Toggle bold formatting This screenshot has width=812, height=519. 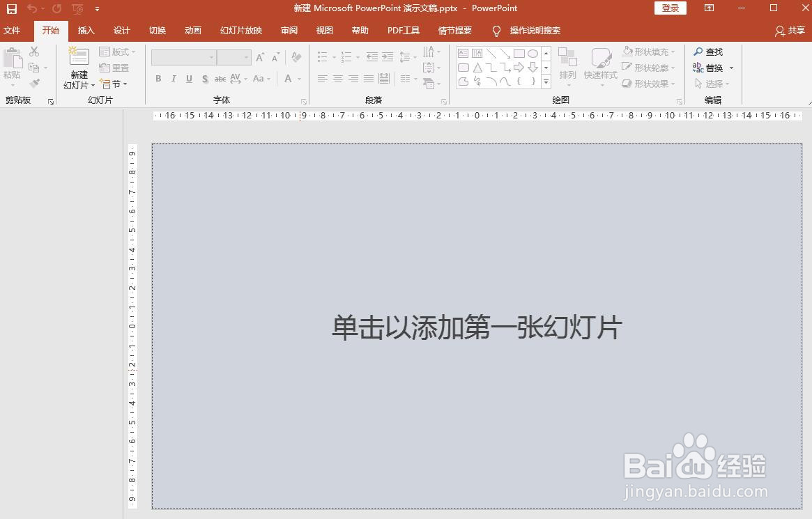pyautogui.click(x=158, y=79)
